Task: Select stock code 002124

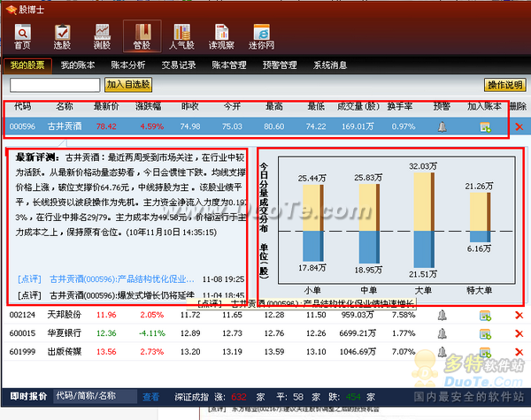Action: click(22, 315)
